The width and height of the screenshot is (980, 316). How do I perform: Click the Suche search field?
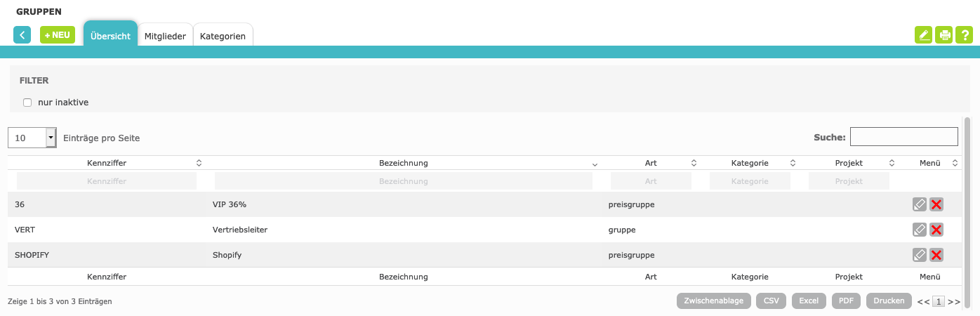(x=903, y=136)
